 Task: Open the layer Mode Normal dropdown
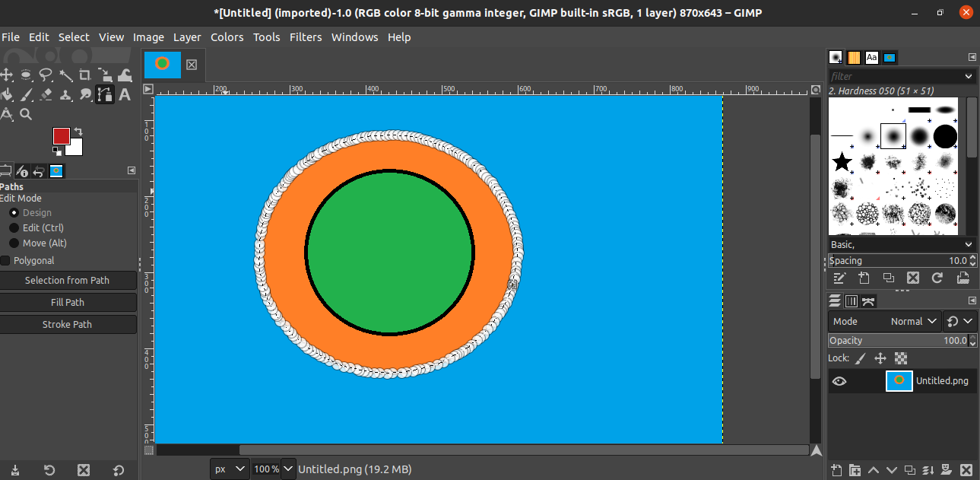click(x=885, y=322)
